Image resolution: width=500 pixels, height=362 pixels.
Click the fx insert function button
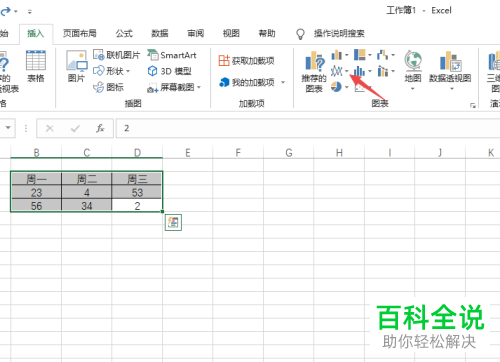click(x=100, y=128)
